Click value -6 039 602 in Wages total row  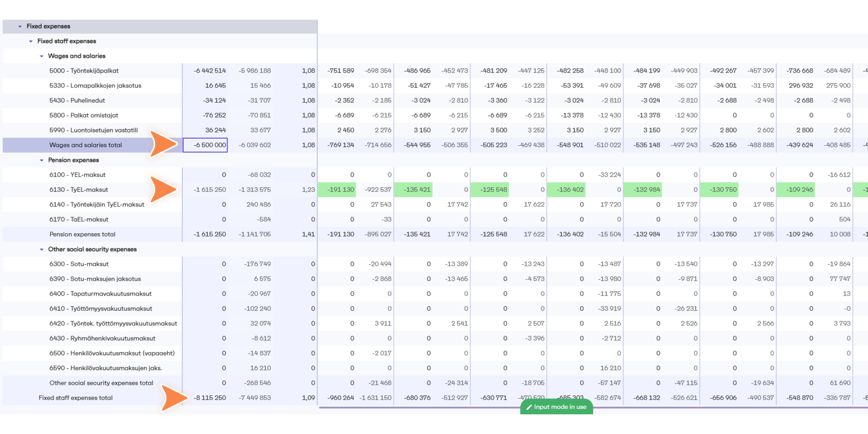click(255, 145)
